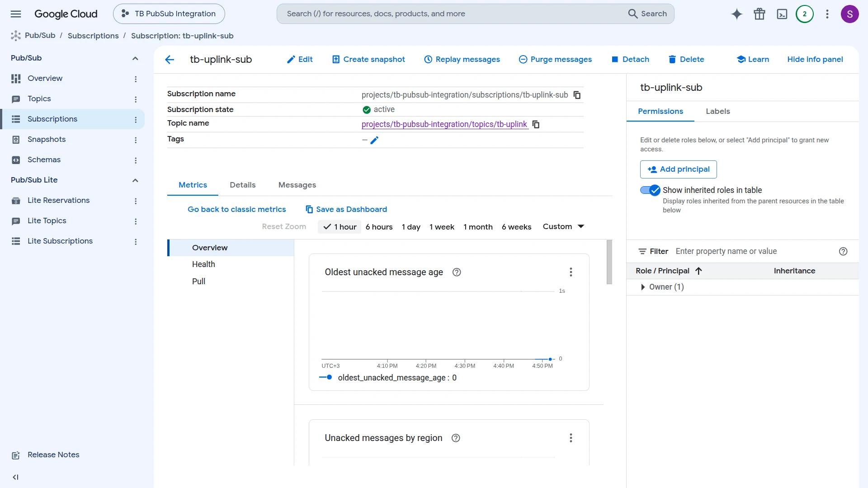Click Create snapshot button
Viewport: 868px width, 488px height.
pos(368,60)
